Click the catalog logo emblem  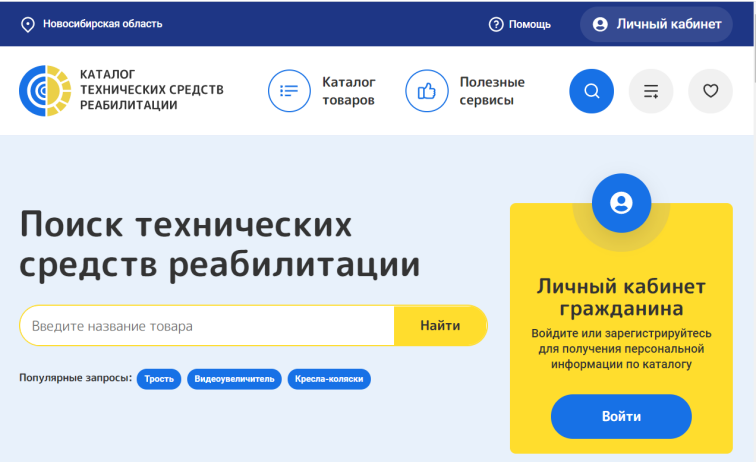(x=45, y=91)
